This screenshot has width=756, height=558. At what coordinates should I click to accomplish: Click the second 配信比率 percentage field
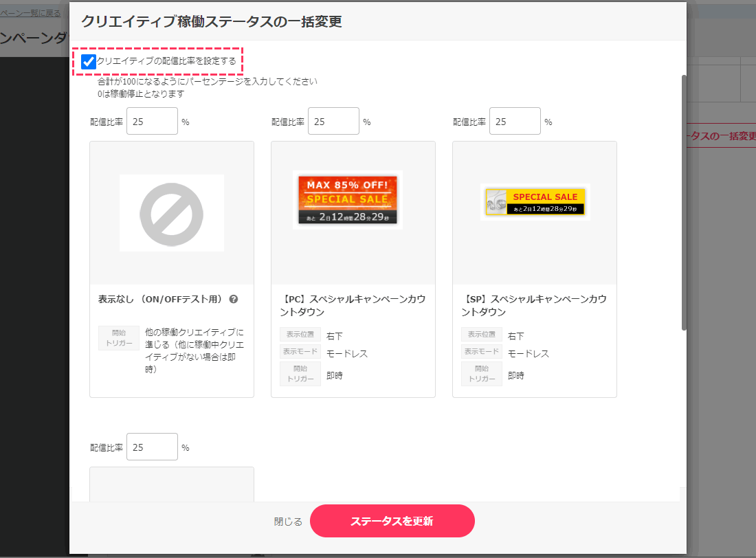click(333, 121)
